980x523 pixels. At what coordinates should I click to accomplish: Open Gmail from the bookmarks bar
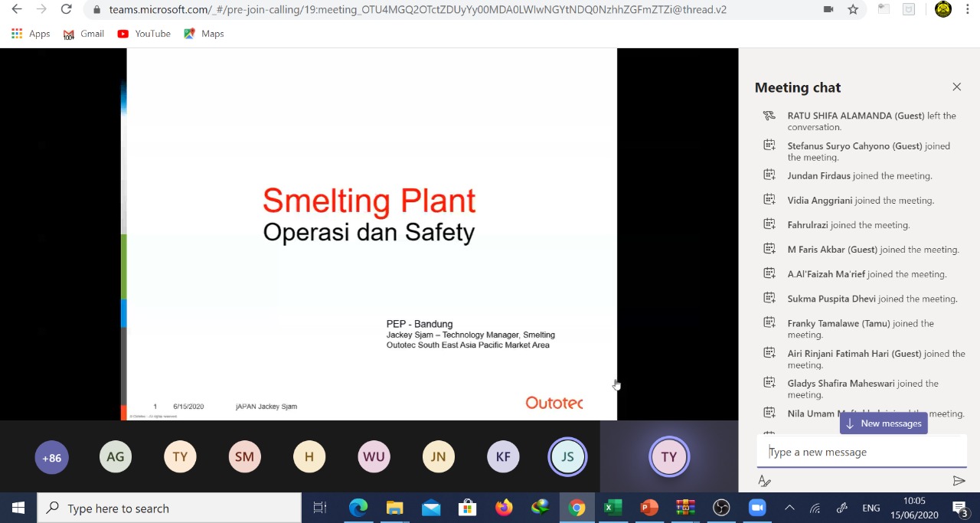[x=83, y=33]
